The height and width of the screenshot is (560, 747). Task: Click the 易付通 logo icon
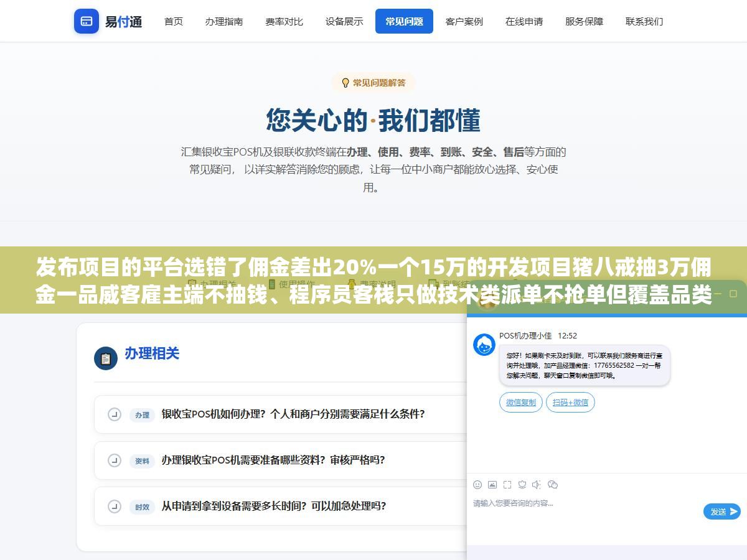[87, 21]
